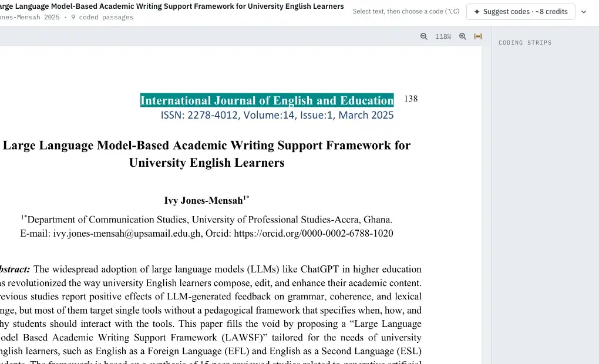This screenshot has height=364, width=599.
Task: Expand the dropdown chevron beside Suggest codes
Action: (x=584, y=12)
